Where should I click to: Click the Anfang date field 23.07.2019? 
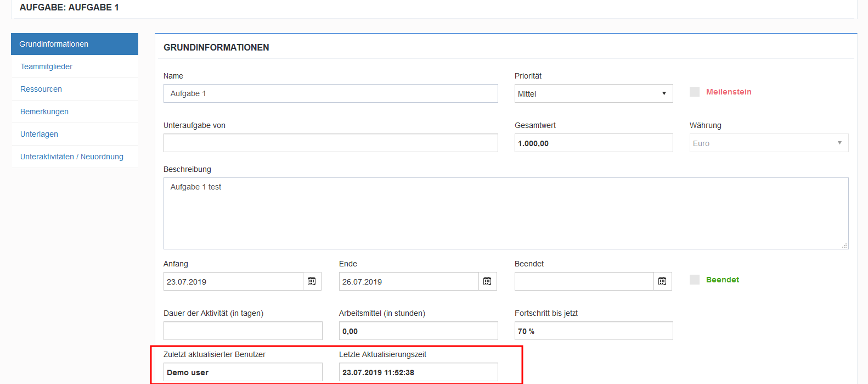click(x=233, y=281)
